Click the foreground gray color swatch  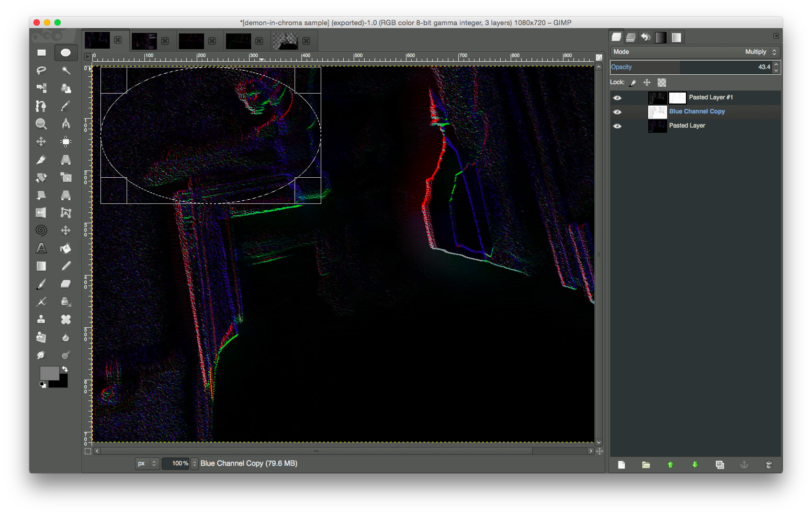coord(49,373)
